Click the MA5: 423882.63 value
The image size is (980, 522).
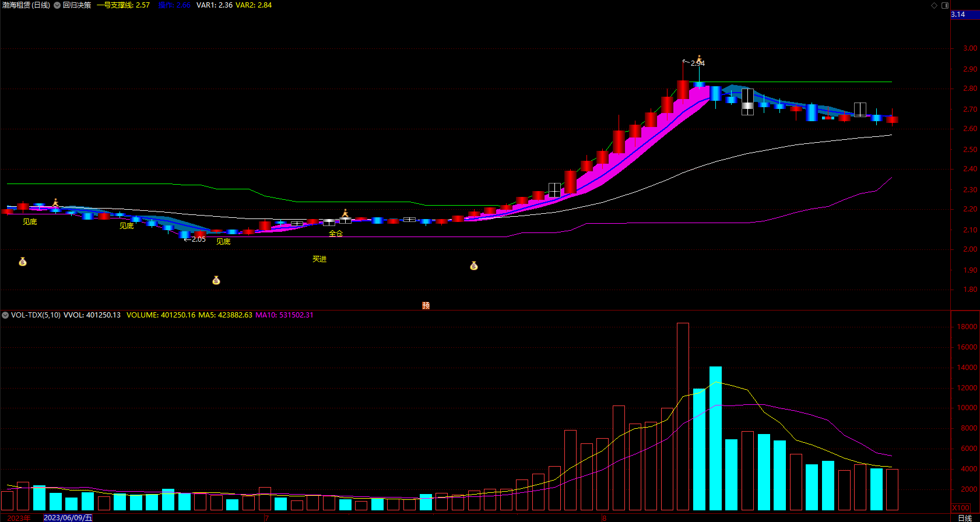(226, 315)
